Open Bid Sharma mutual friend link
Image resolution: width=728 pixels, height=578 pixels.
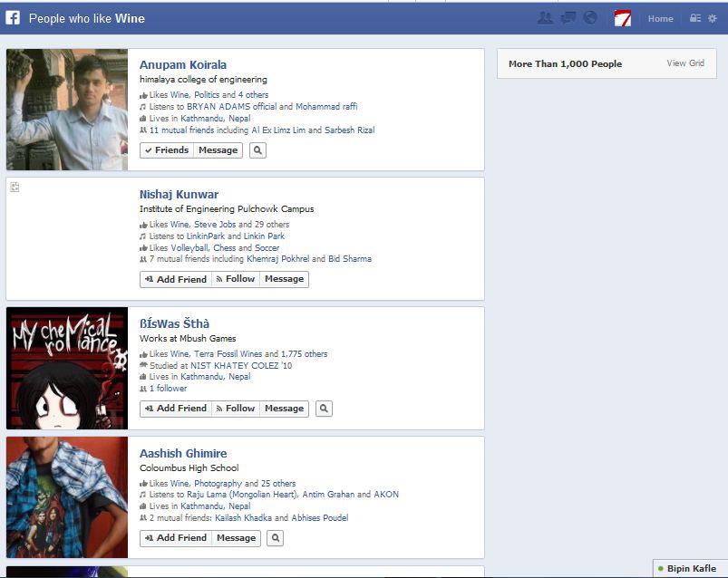(350, 259)
